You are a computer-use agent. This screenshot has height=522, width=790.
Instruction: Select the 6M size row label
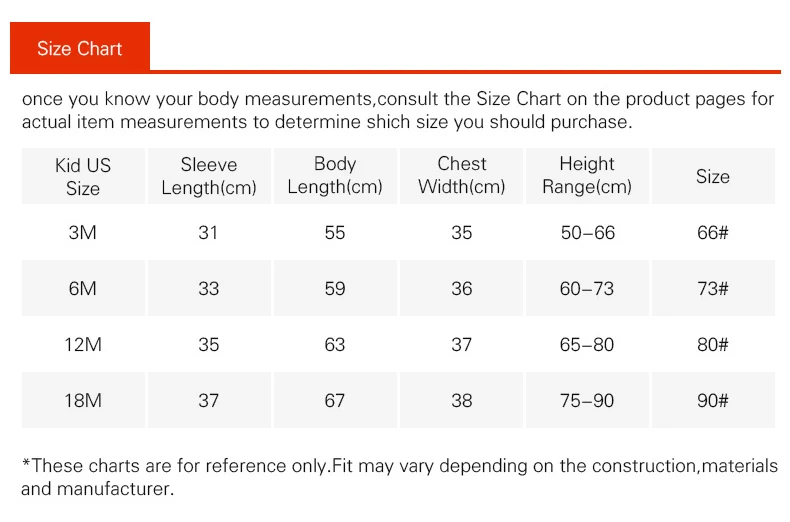(83, 288)
